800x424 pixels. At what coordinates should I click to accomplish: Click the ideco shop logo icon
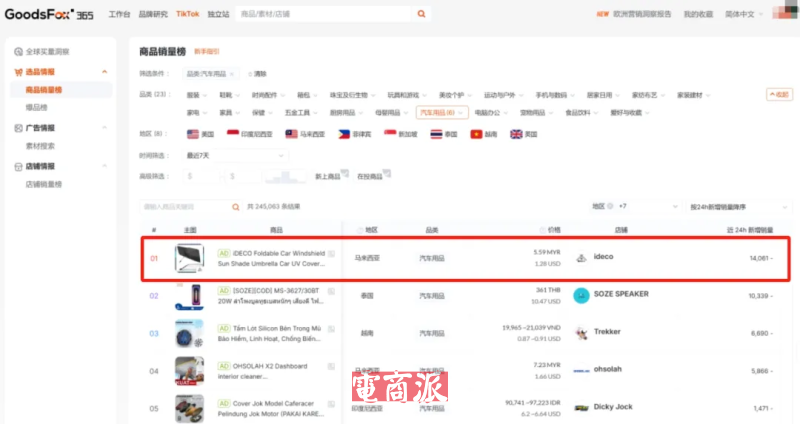point(581,258)
